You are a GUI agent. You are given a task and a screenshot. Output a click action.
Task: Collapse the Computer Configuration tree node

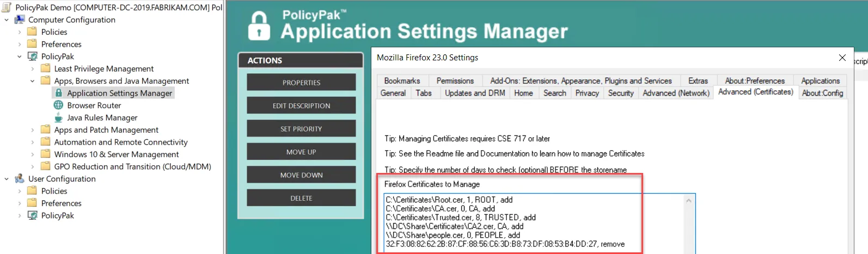[x=7, y=20]
